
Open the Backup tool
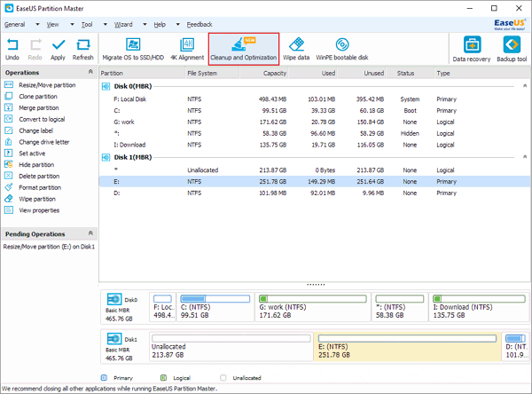point(512,50)
